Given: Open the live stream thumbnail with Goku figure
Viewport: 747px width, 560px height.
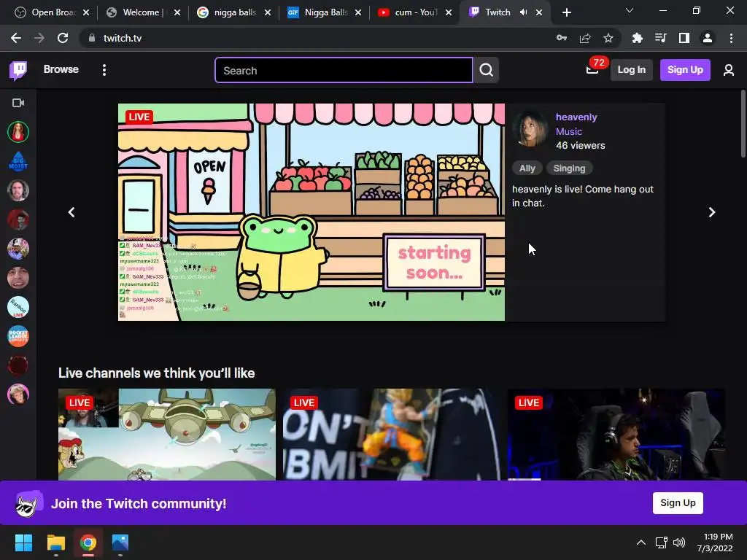Looking at the screenshot, I should tap(392, 435).
